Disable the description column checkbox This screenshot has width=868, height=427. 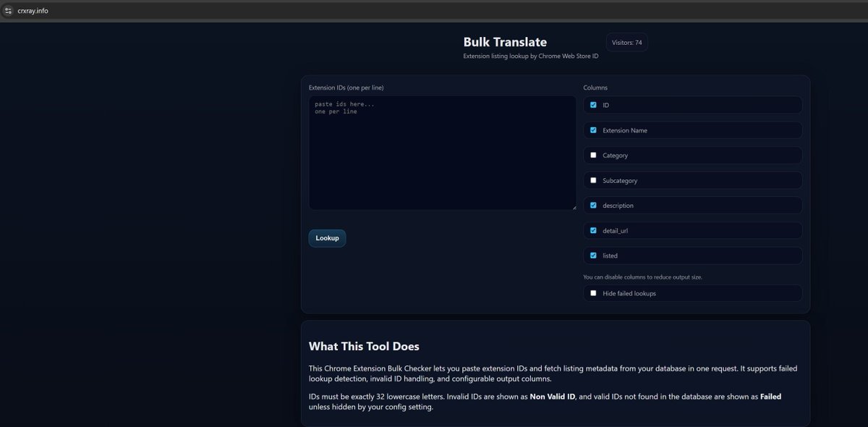(593, 205)
